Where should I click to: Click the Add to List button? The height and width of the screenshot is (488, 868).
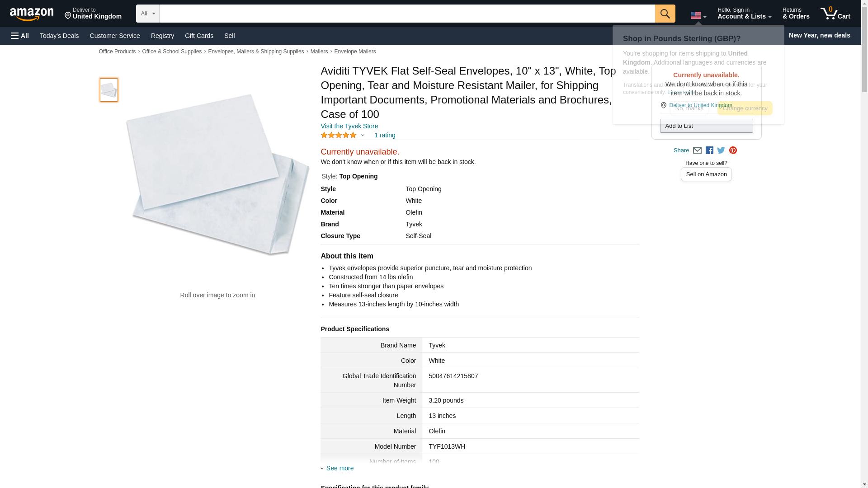pyautogui.click(x=706, y=126)
